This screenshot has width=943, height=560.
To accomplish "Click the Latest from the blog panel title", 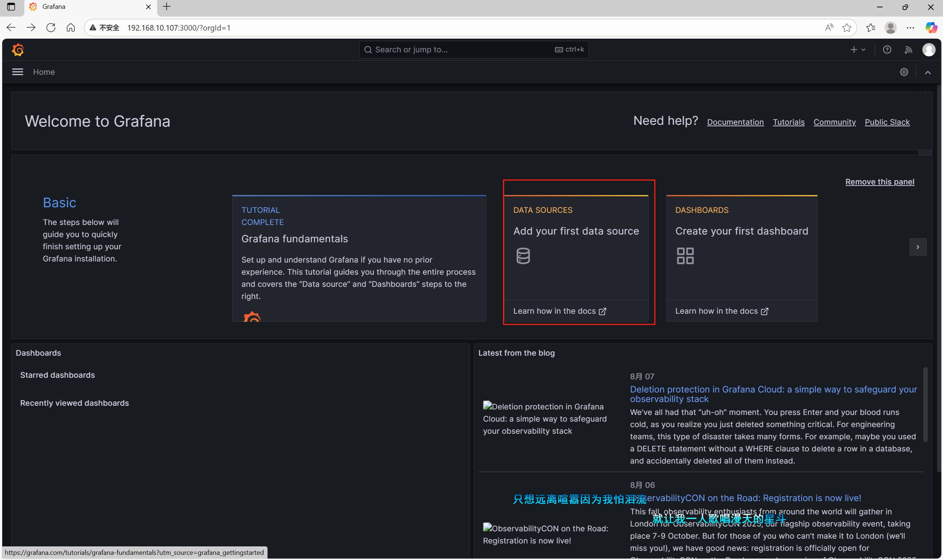I will [516, 353].
